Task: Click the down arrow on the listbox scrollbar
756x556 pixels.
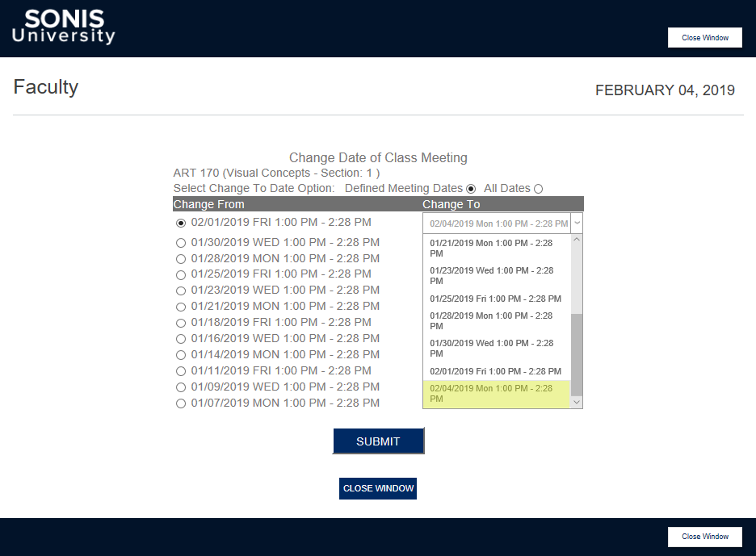Action: pyautogui.click(x=576, y=401)
